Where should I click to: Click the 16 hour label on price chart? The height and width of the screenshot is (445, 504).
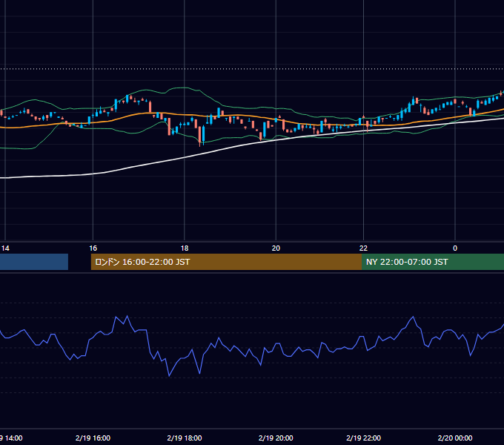93,248
